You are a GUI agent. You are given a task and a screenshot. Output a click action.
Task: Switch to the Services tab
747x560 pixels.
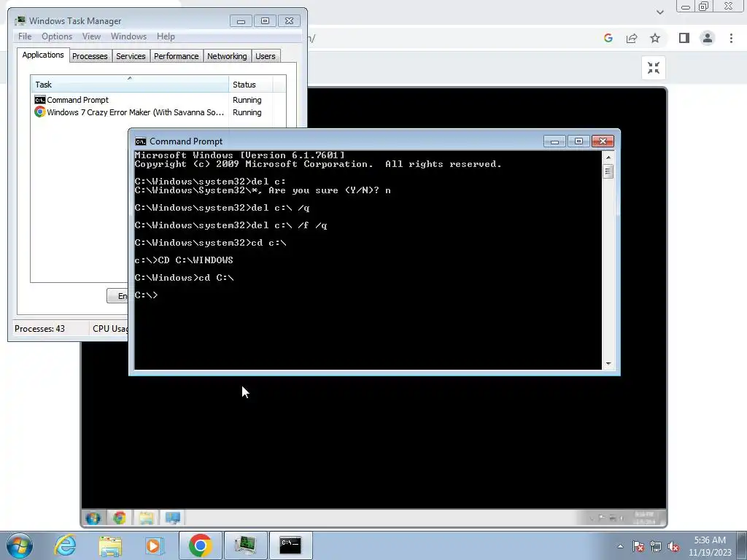click(131, 56)
